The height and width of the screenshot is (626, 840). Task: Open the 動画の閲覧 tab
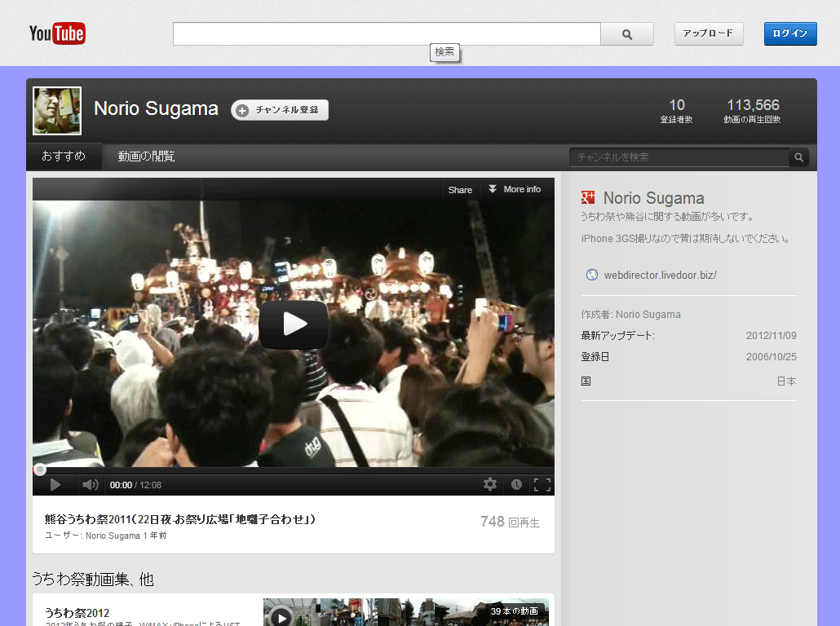(x=146, y=156)
